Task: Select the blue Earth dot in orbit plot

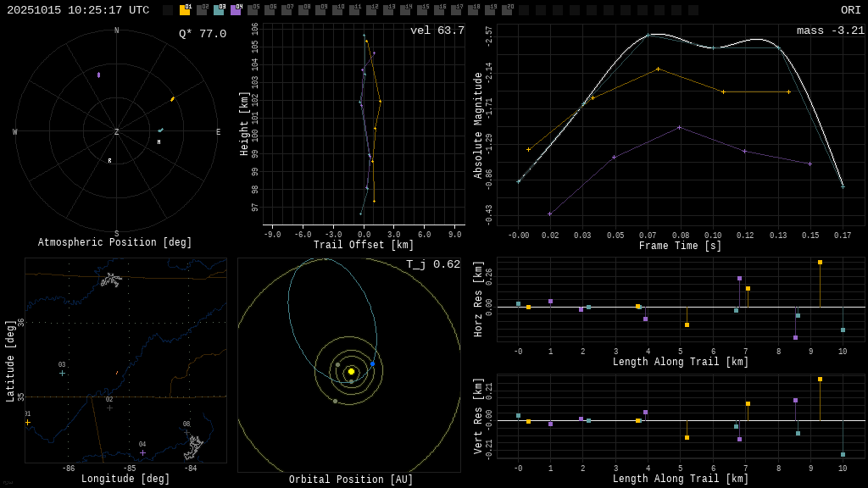Action: [372, 364]
